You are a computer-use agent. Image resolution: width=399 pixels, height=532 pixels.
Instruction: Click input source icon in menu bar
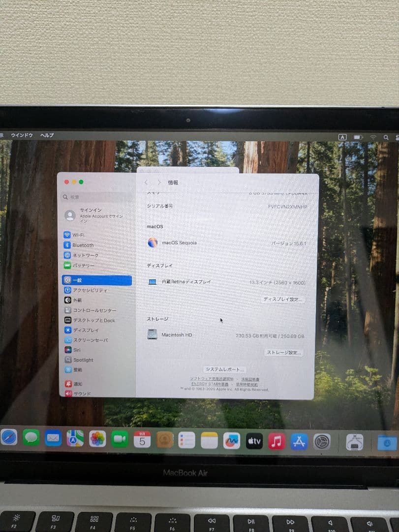pos(342,137)
